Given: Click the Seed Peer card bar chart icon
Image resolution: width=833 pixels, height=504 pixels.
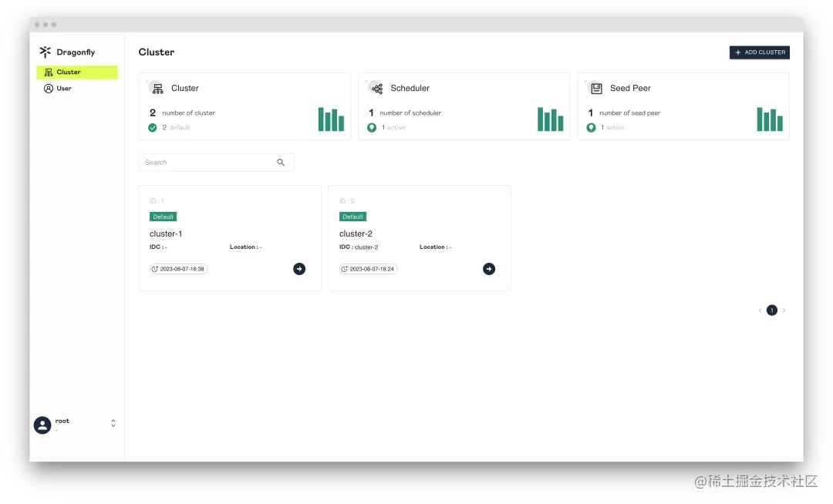Looking at the screenshot, I should click(x=770, y=119).
